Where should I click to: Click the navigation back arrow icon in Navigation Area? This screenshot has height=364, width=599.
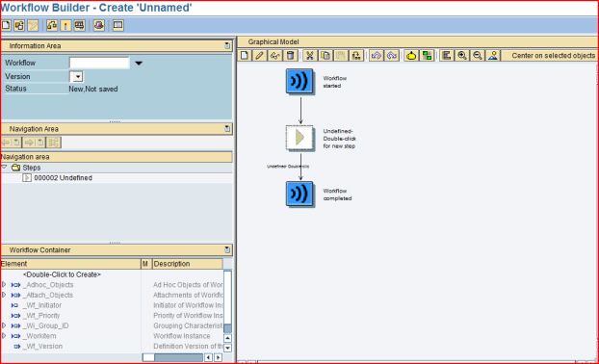(6, 143)
